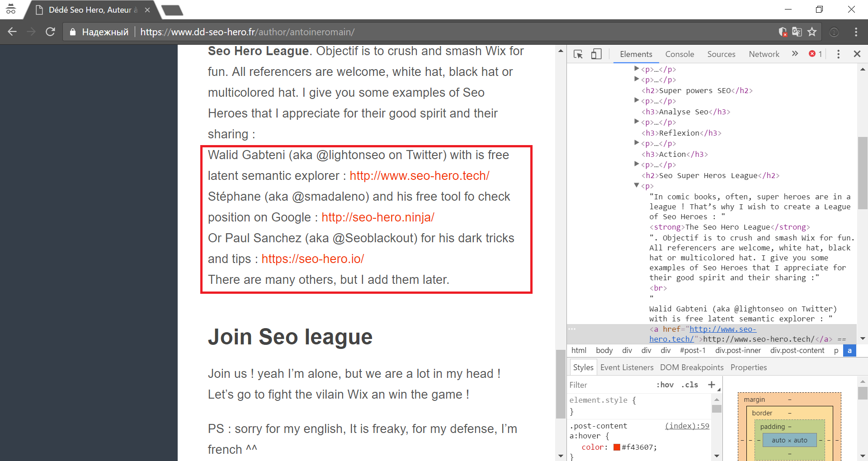Click the secure lock icon in address bar
The height and width of the screenshot is (461, 868).
[72, 32]
